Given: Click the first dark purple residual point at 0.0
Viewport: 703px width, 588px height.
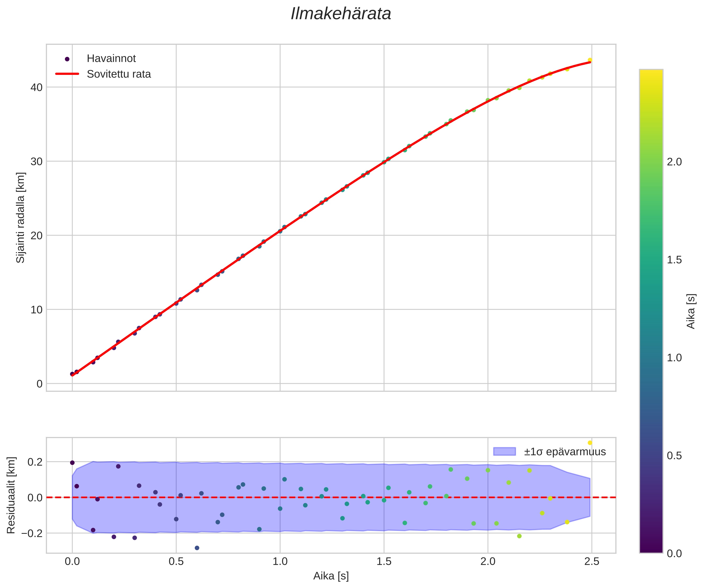Looking at the screenshot, I should click(72, 463).
